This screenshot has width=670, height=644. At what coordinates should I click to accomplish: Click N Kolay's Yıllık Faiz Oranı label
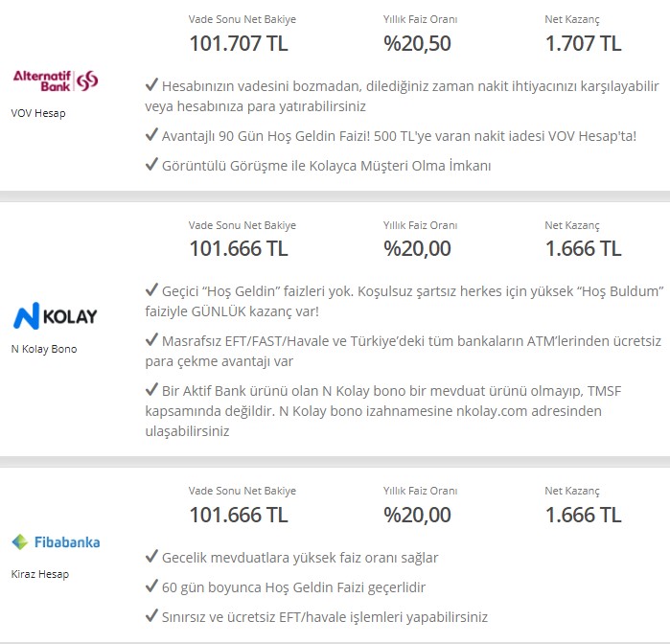point(420,225)
